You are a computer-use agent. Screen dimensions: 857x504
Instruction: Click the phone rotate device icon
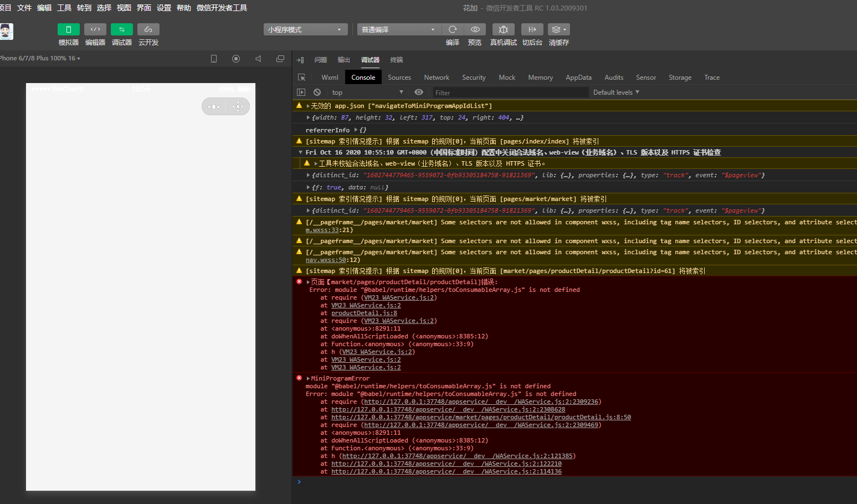pyautogui.click(x=214, y=59)
